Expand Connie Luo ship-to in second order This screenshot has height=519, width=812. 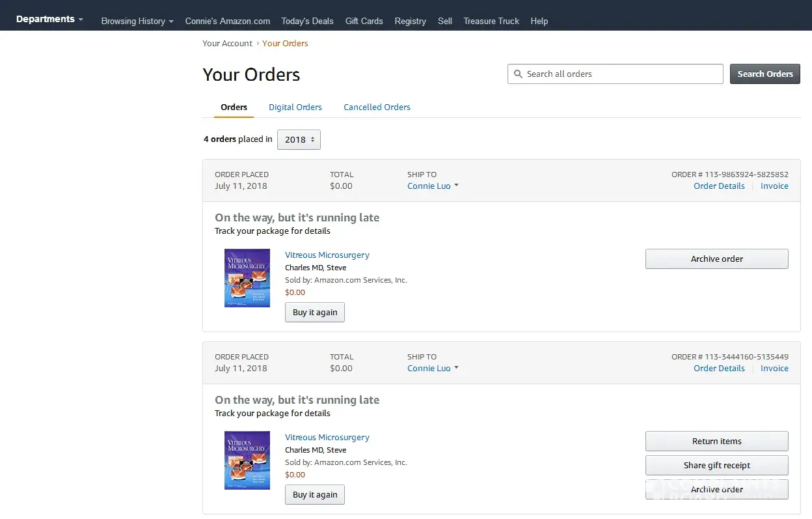coord(433,369)
